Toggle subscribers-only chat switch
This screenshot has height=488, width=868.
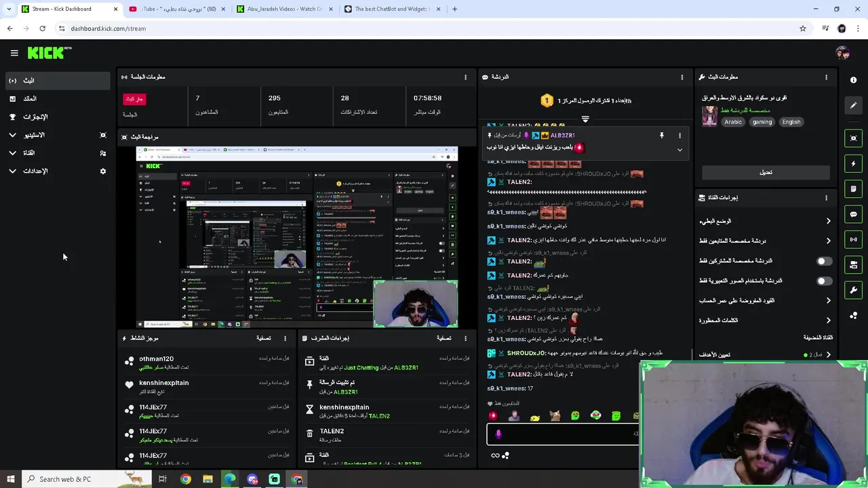[824, 261]
